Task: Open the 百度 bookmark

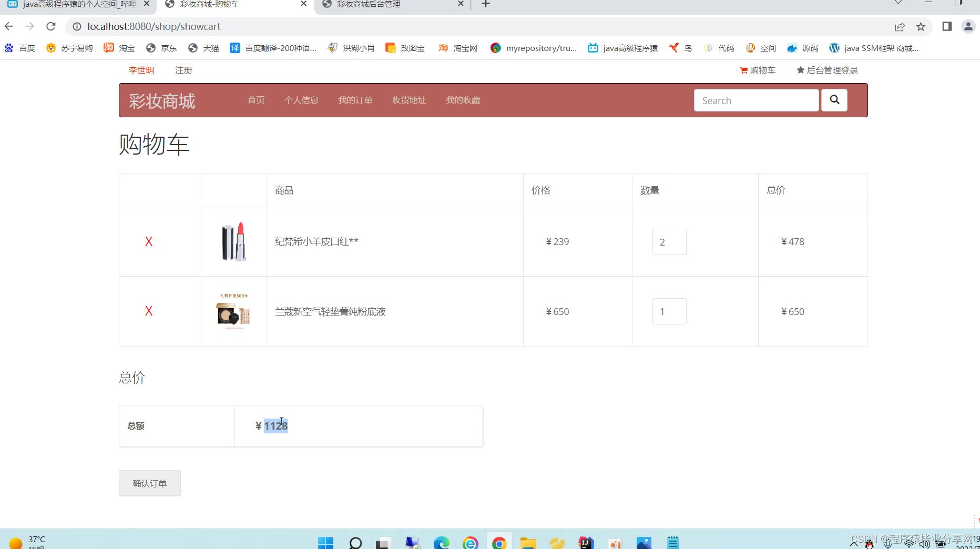Action: tap(19, 48)
